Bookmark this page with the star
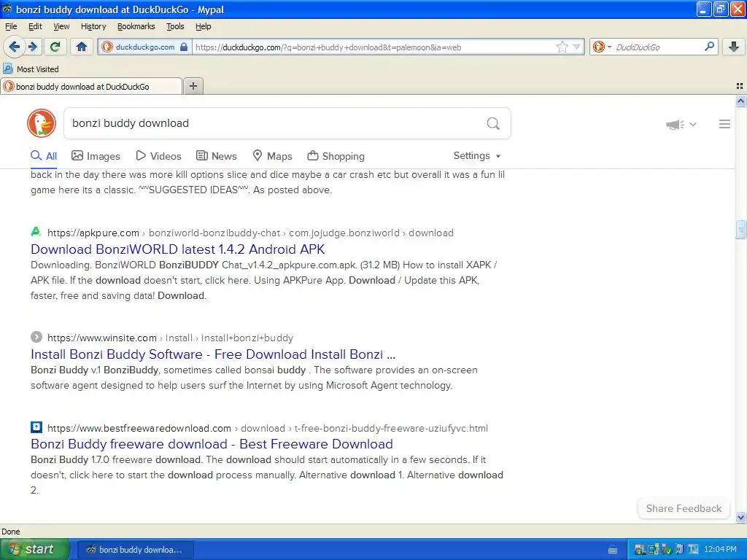This screenshot has height=560, width=747. click(x=562, y=47)
